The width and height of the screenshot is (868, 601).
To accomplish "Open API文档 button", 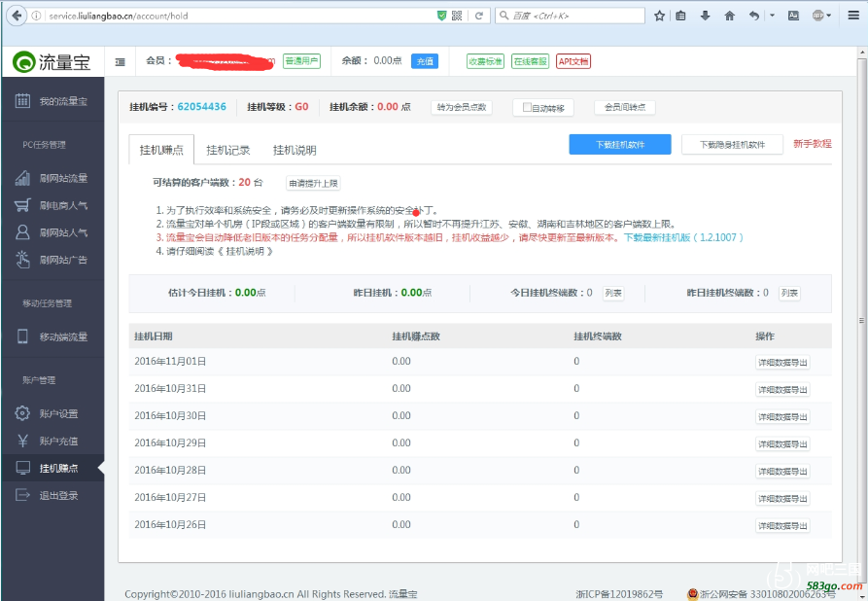I will point(573,61).
